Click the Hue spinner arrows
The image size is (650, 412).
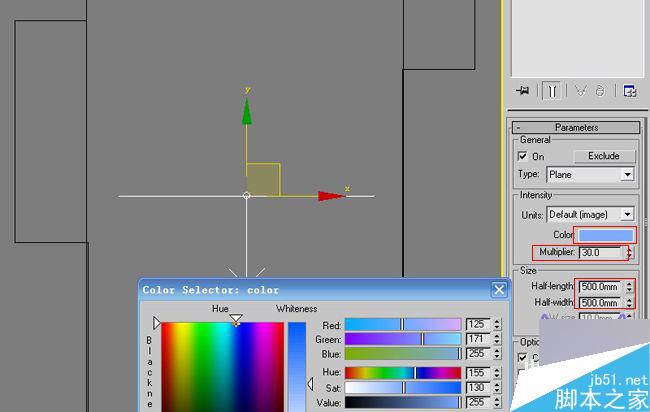tap(497, 373)
